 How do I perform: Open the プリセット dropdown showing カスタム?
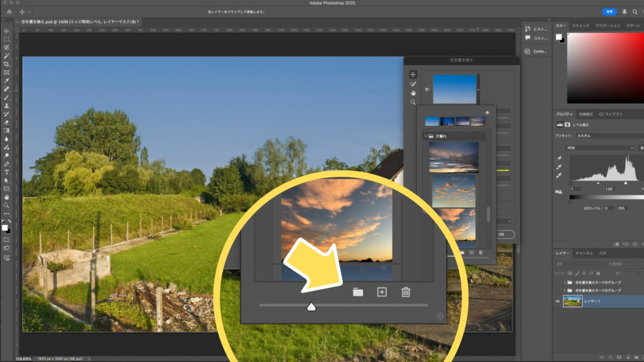(x=608, y=136)
